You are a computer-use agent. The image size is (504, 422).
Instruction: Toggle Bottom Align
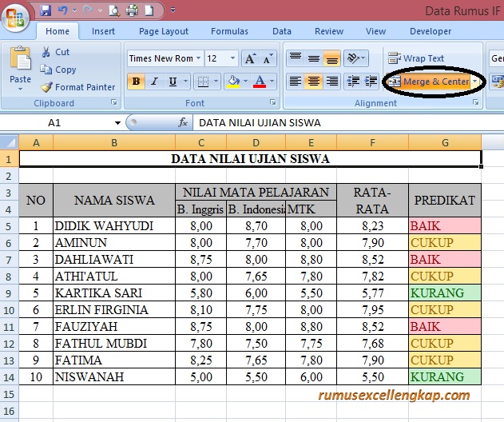[332, 58]
